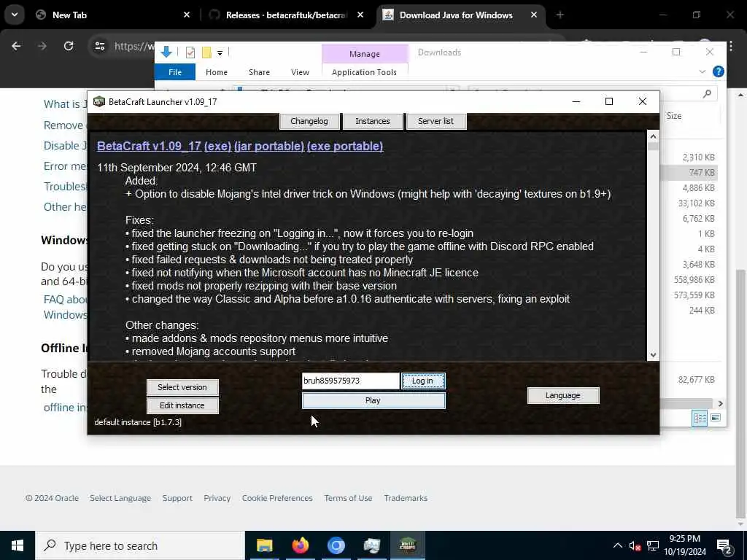Select the file row sized 82,677 KB

coord(689,379)
